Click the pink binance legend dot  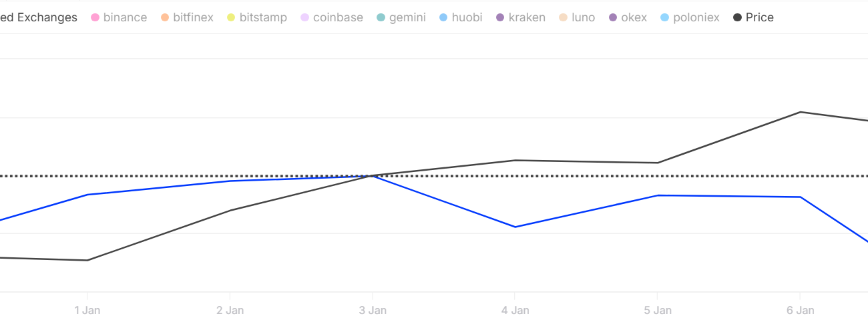pos(95,17)
